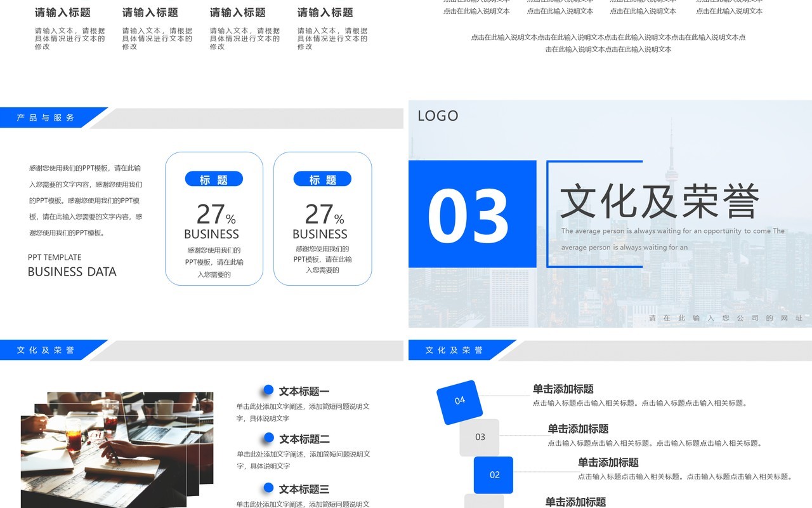Click the 标题 pill in the left card
The width and height of the screenshot is (812, 508).
[x=214, y=180]
